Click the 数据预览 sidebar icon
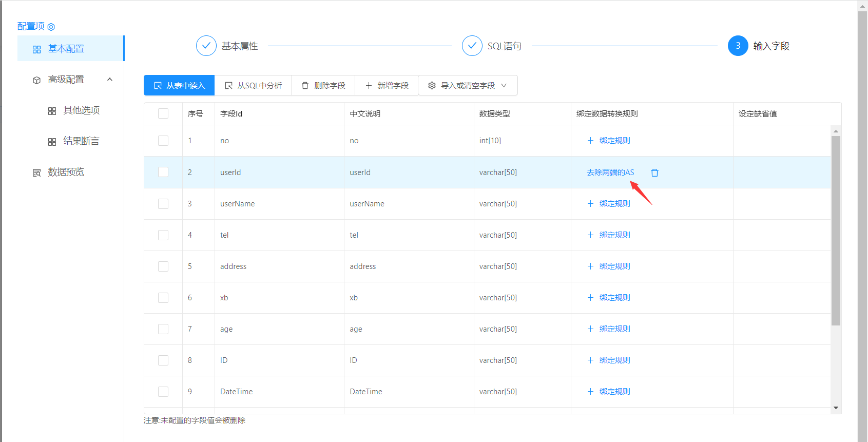Screen dimensions: 868x442 (x=36, y=172)
